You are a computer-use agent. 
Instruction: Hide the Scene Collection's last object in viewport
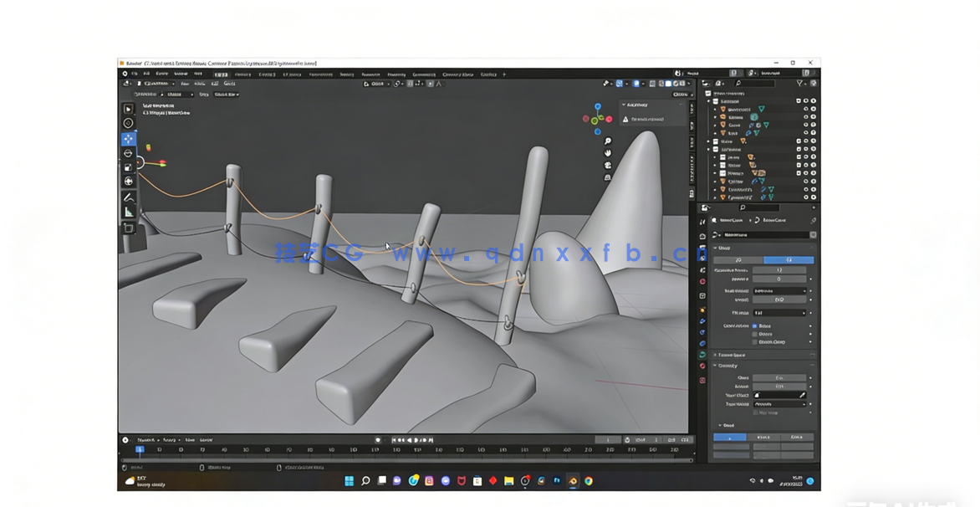807,197
